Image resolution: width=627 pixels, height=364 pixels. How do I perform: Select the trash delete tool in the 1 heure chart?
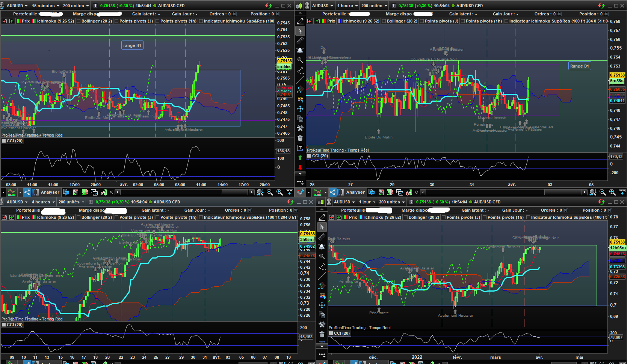[x=300, y=138]
